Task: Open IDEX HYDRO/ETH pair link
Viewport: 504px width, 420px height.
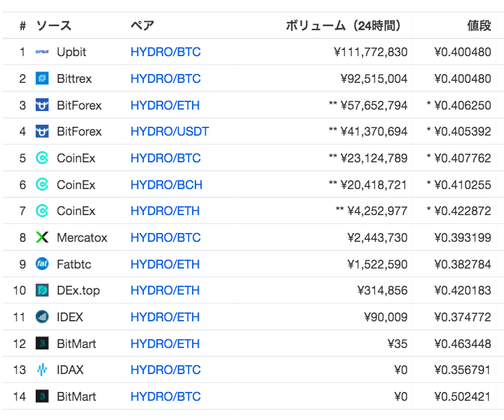Action: click(165, 317)
